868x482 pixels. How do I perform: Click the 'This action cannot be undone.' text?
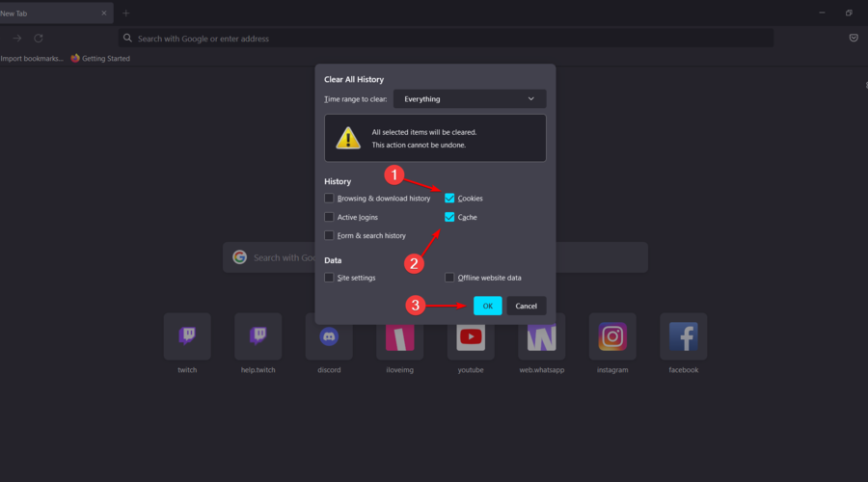[419, 145]
